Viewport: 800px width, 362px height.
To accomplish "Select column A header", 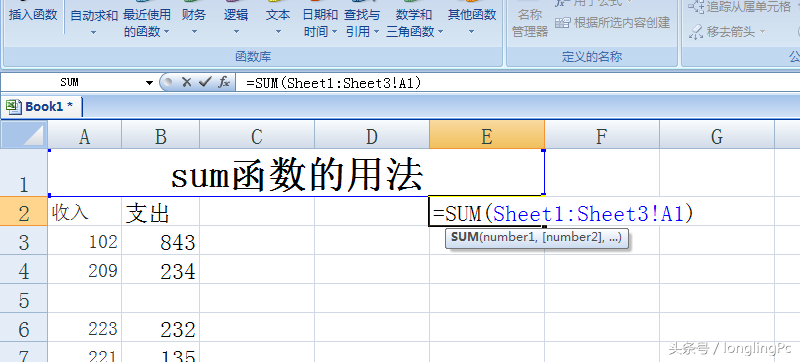I will pyautogui.click(x=85, y=136).
